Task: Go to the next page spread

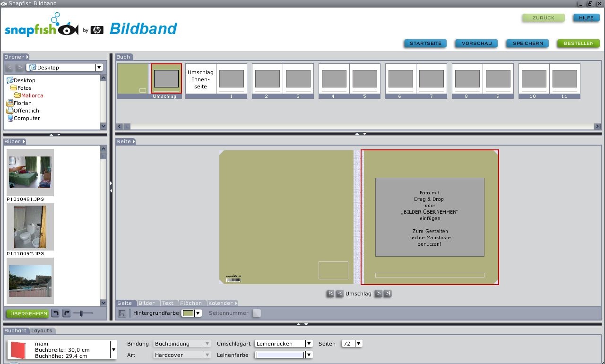Action: (378, 294)
